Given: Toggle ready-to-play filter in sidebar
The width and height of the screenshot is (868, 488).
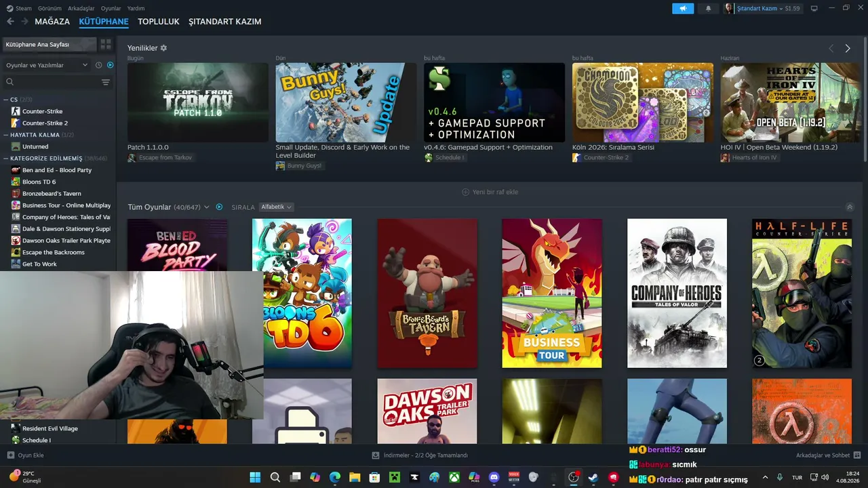Looking at the screenshot, I should click(110, 65).
